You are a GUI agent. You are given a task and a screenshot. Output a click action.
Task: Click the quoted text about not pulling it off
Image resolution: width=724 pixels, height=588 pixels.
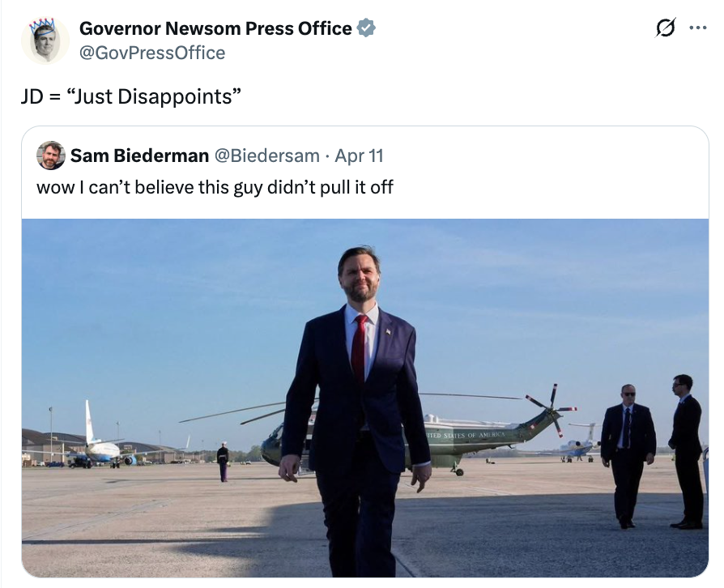[x=215, y=187]
